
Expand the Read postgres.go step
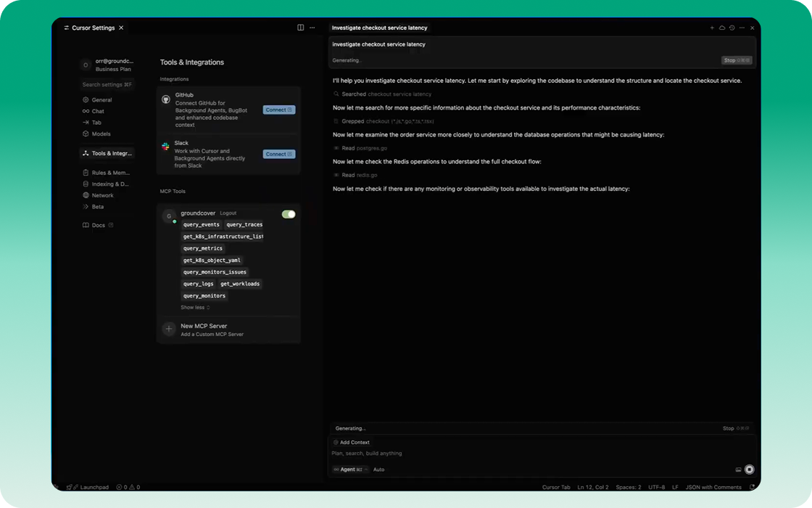point(360,148)
